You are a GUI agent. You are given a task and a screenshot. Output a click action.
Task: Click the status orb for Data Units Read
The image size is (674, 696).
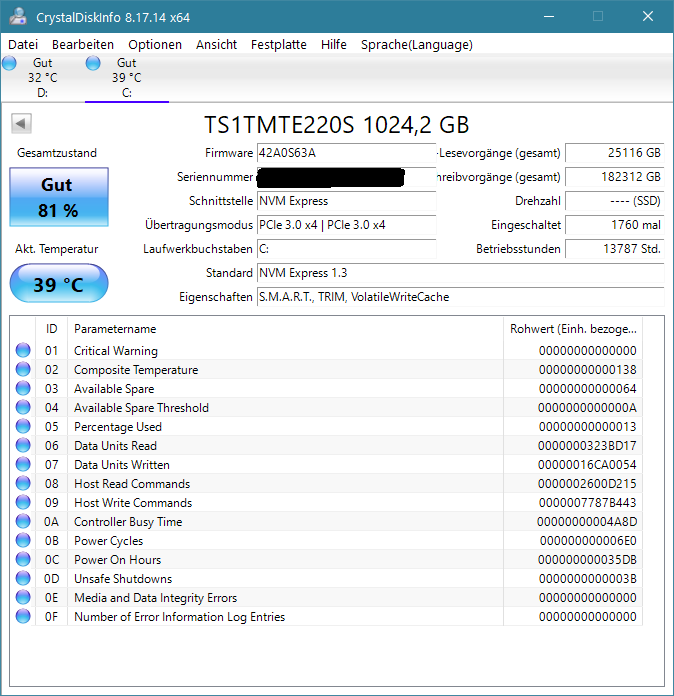23,445
